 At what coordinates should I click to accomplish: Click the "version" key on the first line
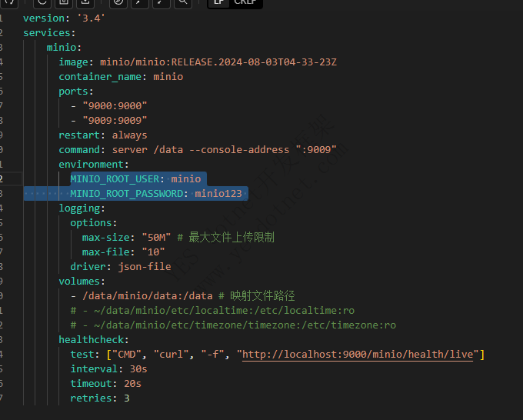point(44,18)
